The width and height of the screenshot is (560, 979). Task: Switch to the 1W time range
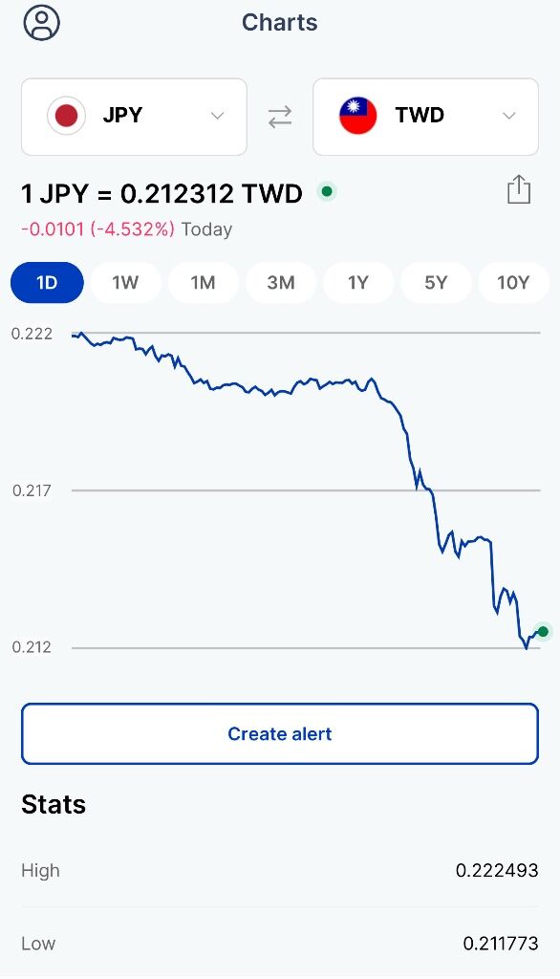pos(125,283)
